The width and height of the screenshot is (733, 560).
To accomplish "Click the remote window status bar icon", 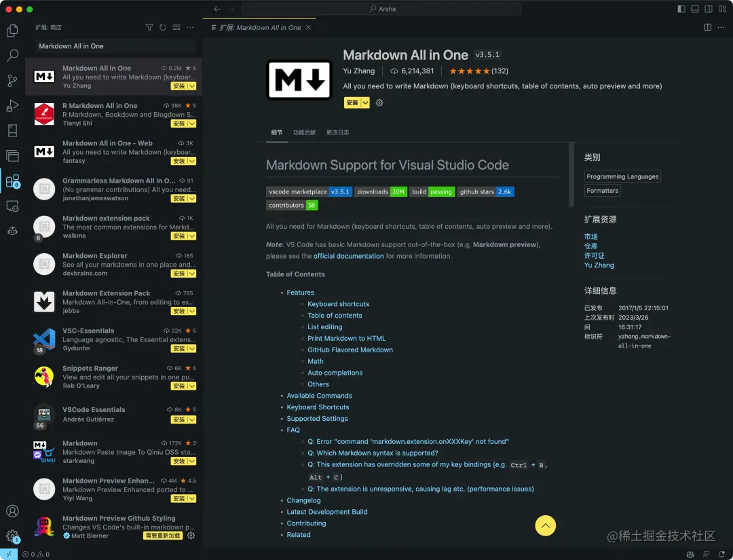I will (x=8, y=555).
